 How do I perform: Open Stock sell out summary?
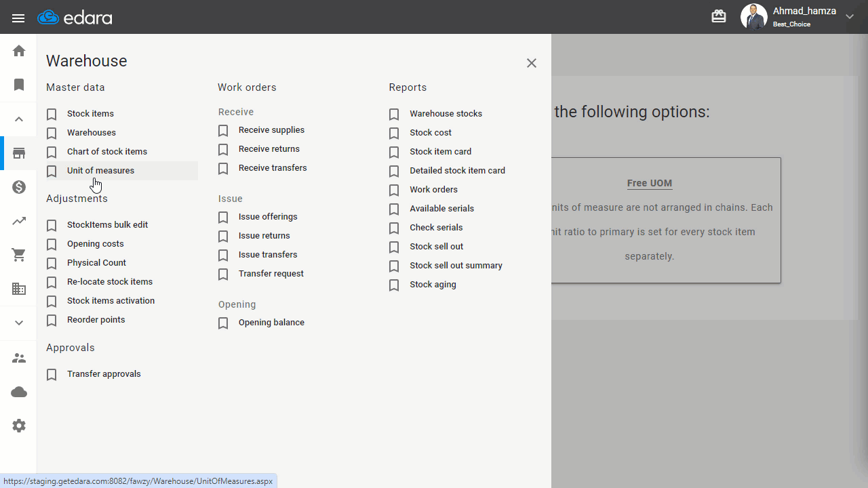(456, 266)
